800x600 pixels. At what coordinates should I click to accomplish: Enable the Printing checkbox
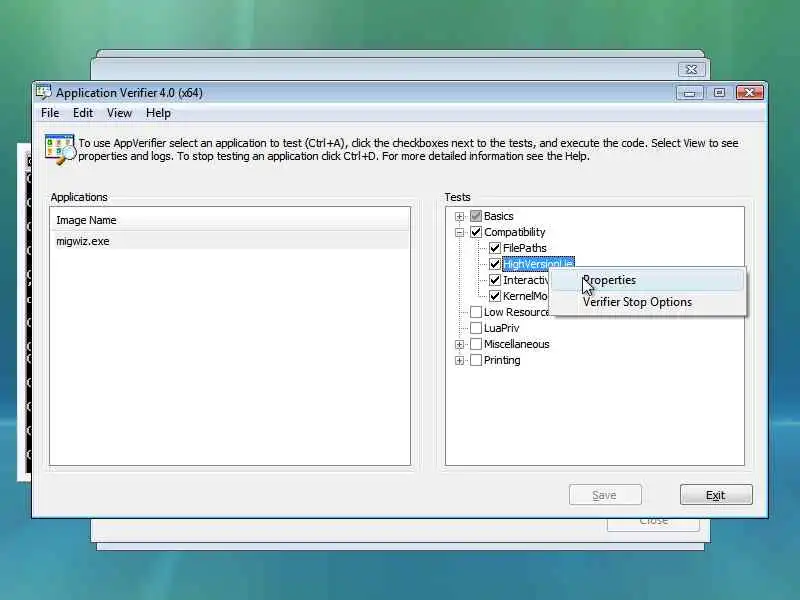click(476, 360)
